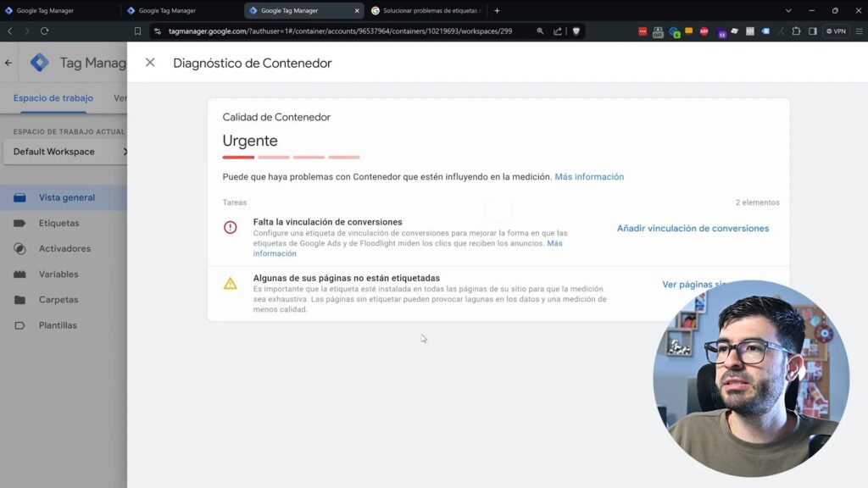This screenshot has width=868, height=488.
Task: Open the browser main hamburger menu
Action: [860, 31]
